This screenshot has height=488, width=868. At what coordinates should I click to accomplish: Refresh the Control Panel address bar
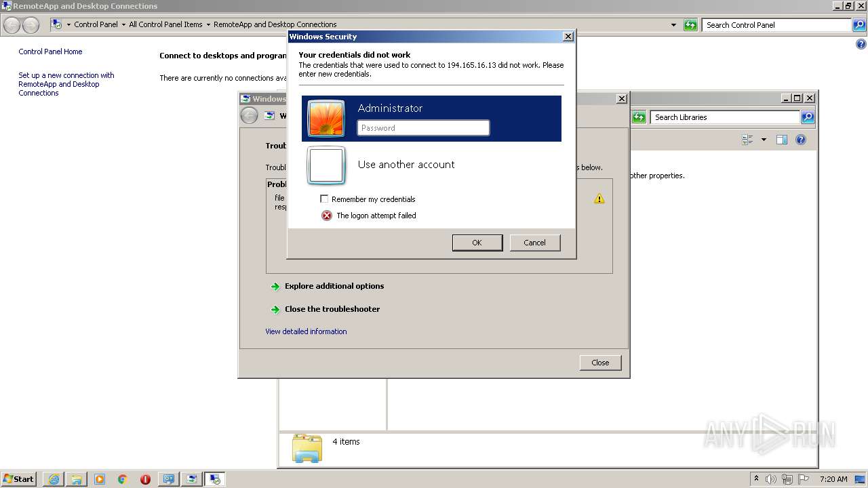(x=690, y=25)
